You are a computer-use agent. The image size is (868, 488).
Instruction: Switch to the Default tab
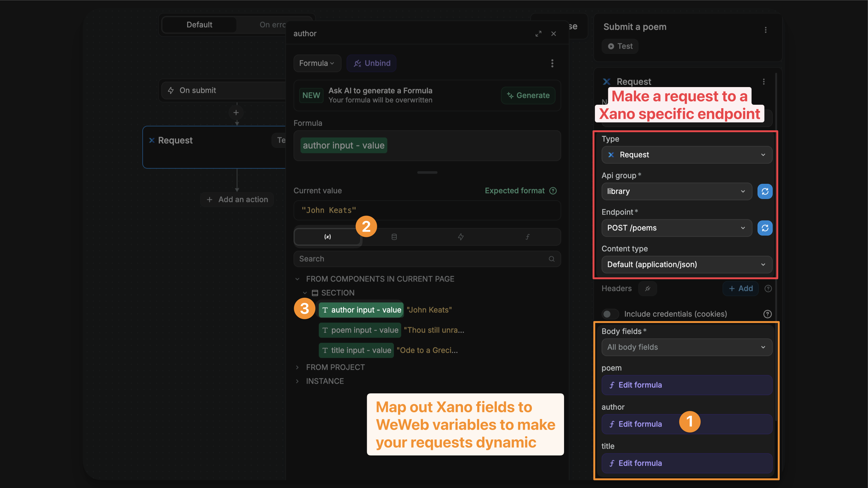point(199,24)
